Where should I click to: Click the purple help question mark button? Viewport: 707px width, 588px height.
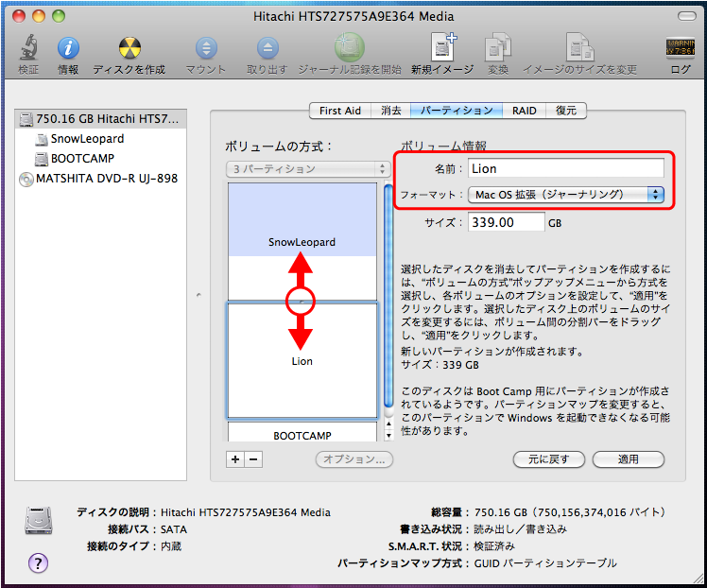(38, 562)
